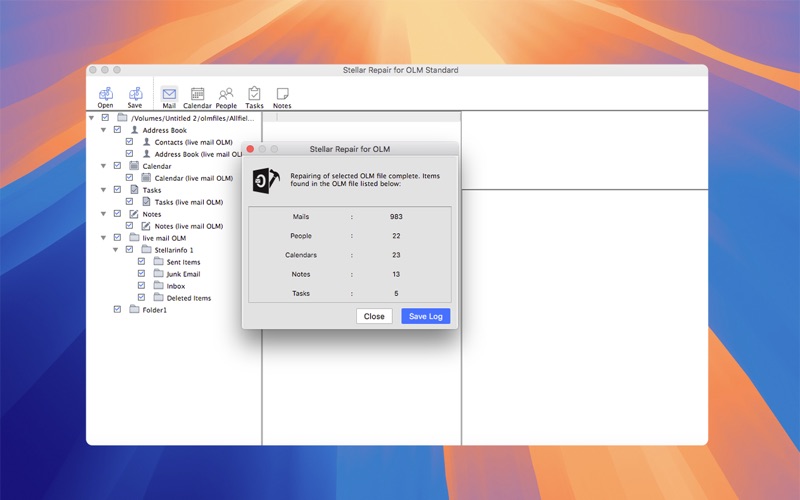This screenshot has width=800, height=500.
Task: Uncheck the Tasks (live mail OLM) checkbox
Action: point(129,202)
